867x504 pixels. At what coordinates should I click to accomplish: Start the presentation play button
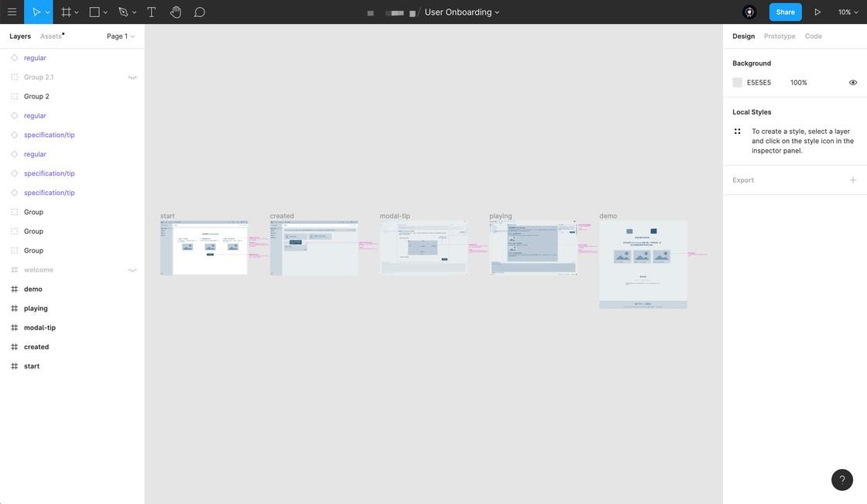click(817, 12)
